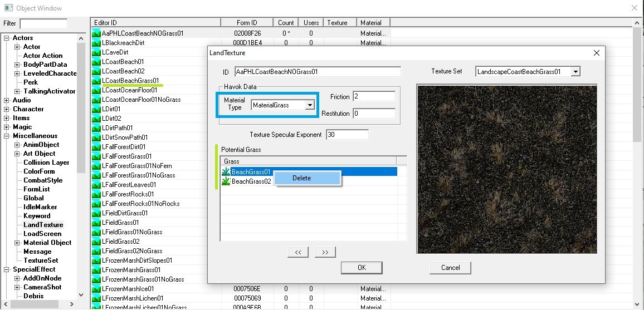
Task: Click the landscape icon beside LDirt02
Action: point(96,118)
